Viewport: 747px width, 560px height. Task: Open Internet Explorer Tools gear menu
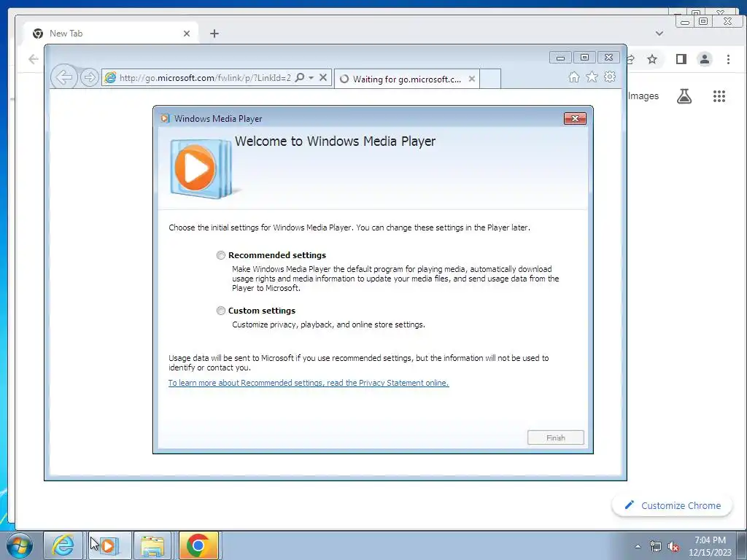point(610,77)
